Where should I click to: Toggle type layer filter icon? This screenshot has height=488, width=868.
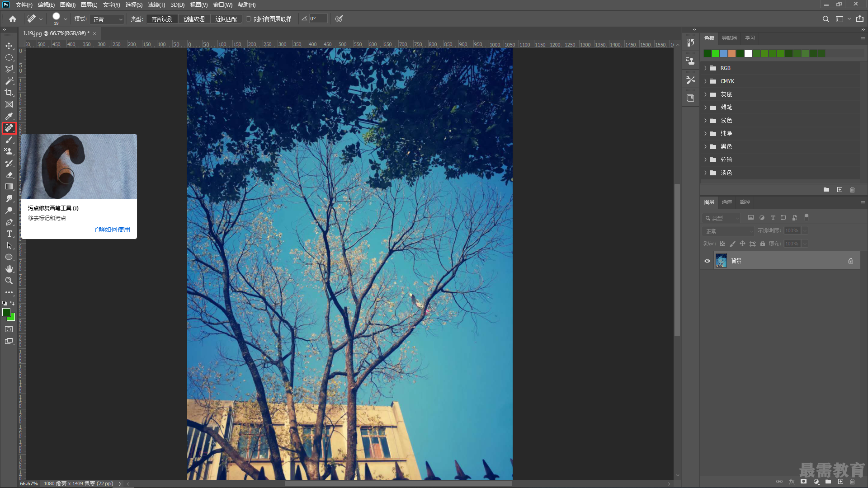773,218
